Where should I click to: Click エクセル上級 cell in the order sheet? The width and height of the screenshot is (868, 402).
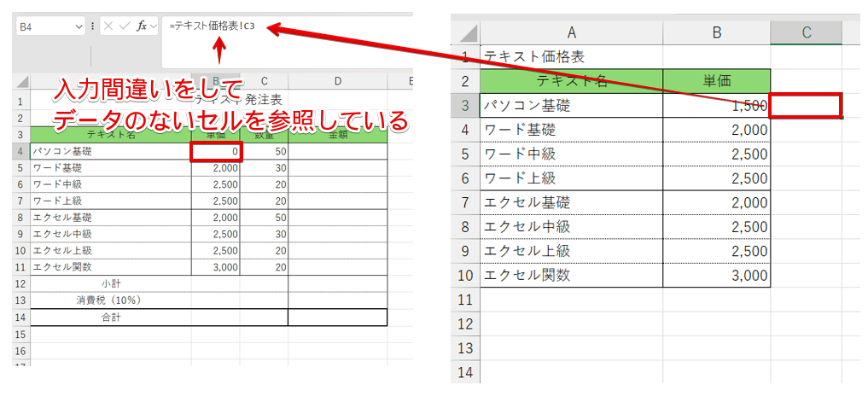(x=111, y=250)
